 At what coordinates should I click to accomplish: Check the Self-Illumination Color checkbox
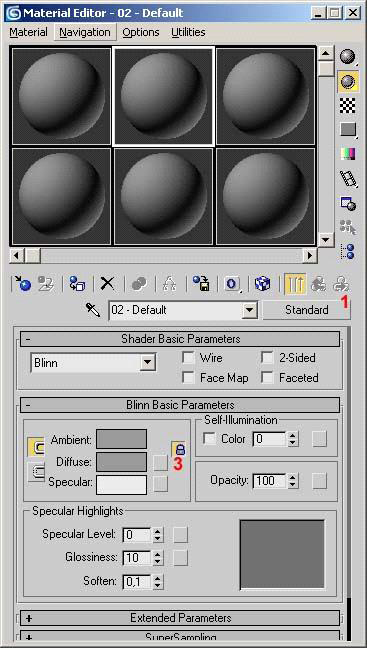(x=210, y=439)
